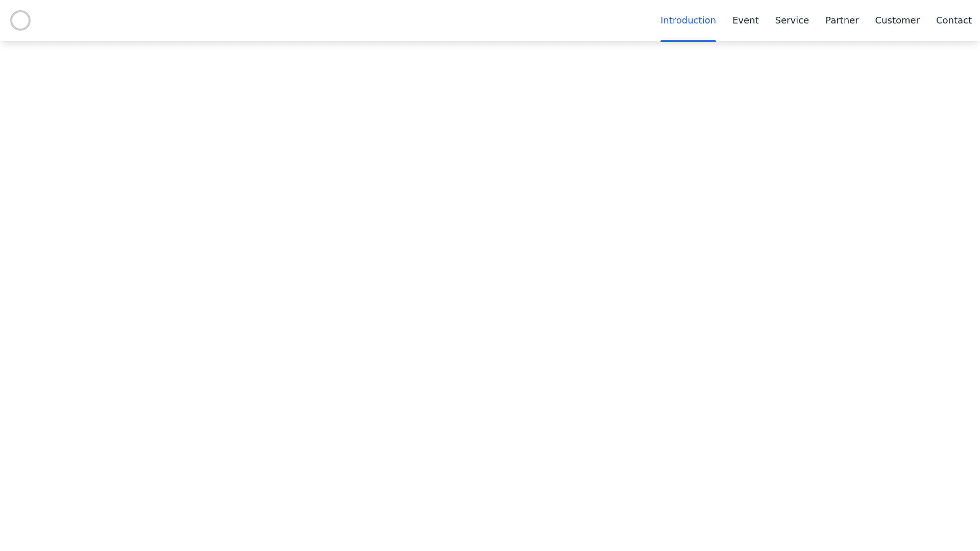Open Contact from the navigation bar
The width and height of the screenshot is (980, 551).
click(x=953, y=20)
